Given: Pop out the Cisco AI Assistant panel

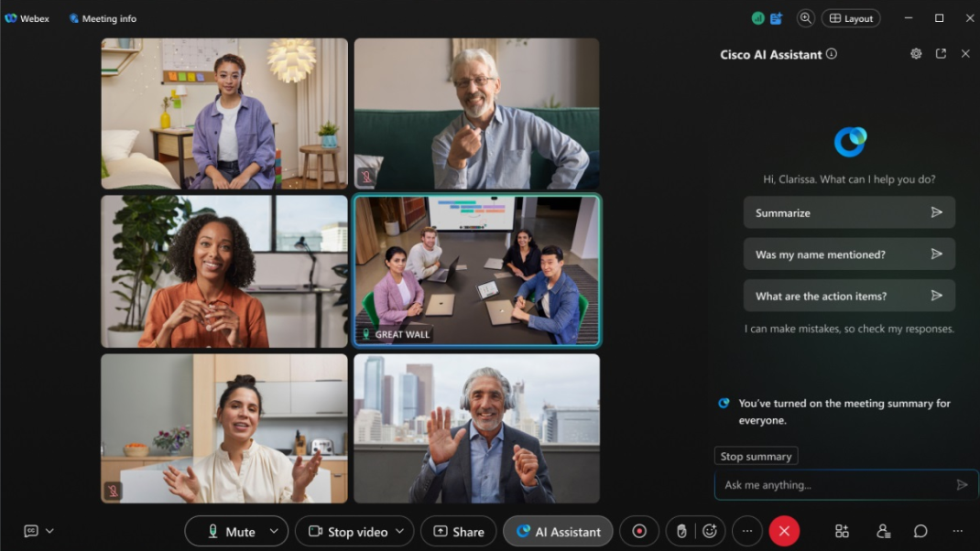Looking at the screenshot, I should coord(941,54).
